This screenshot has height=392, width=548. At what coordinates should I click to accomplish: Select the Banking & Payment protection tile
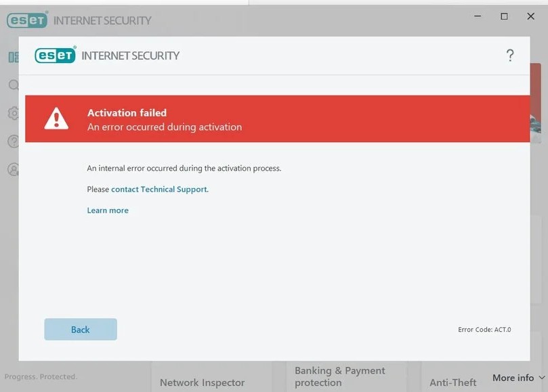tap(347, 376)
